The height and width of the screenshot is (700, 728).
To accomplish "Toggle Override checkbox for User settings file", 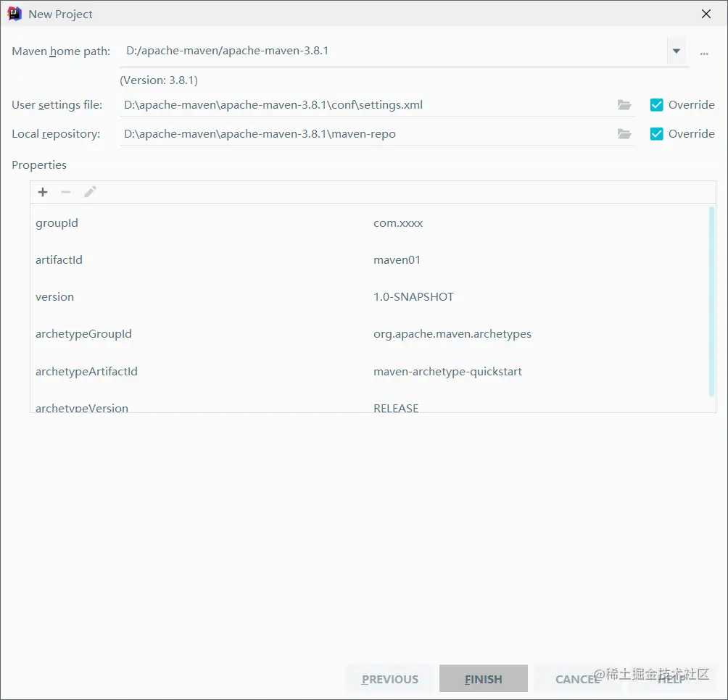I will coord(656,105).
